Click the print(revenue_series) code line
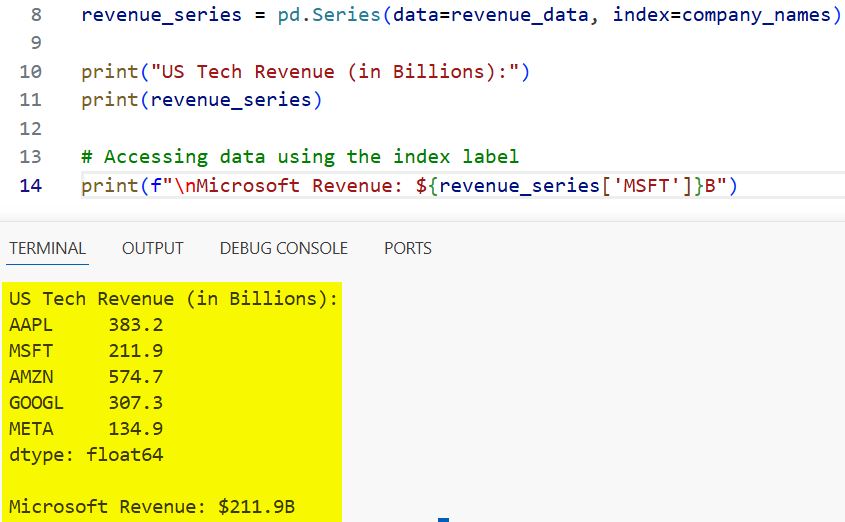845x522 pixels. tap(202, 100)
